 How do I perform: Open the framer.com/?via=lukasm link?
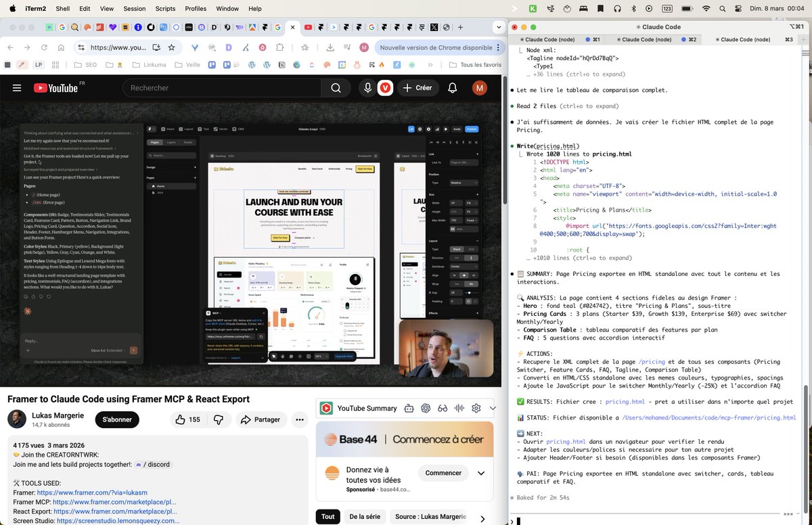coord(92,493)
